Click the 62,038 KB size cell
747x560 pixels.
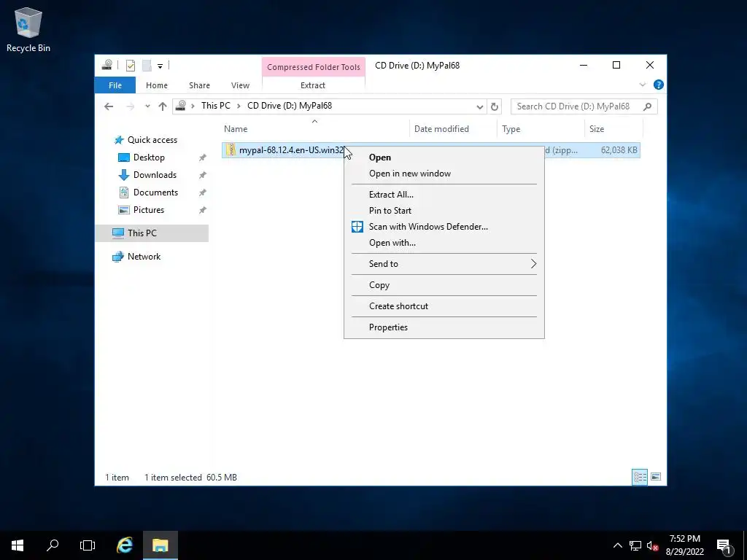(x=619, y=150)
